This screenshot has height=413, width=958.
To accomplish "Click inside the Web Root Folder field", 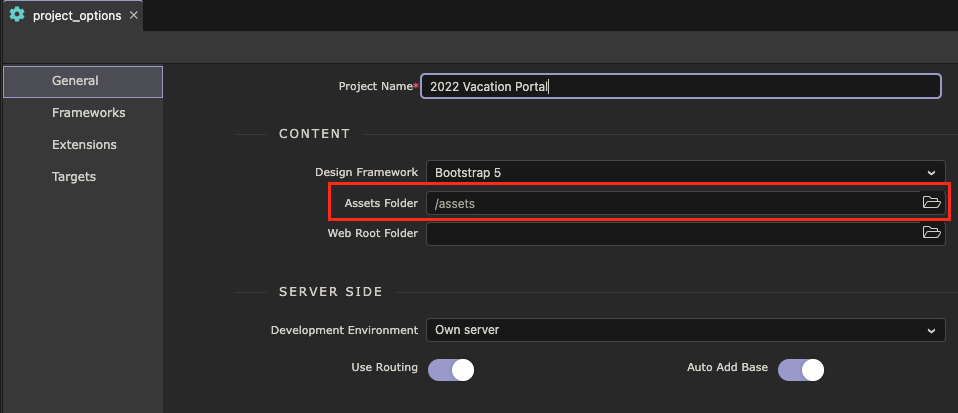I will pos(670,233).
